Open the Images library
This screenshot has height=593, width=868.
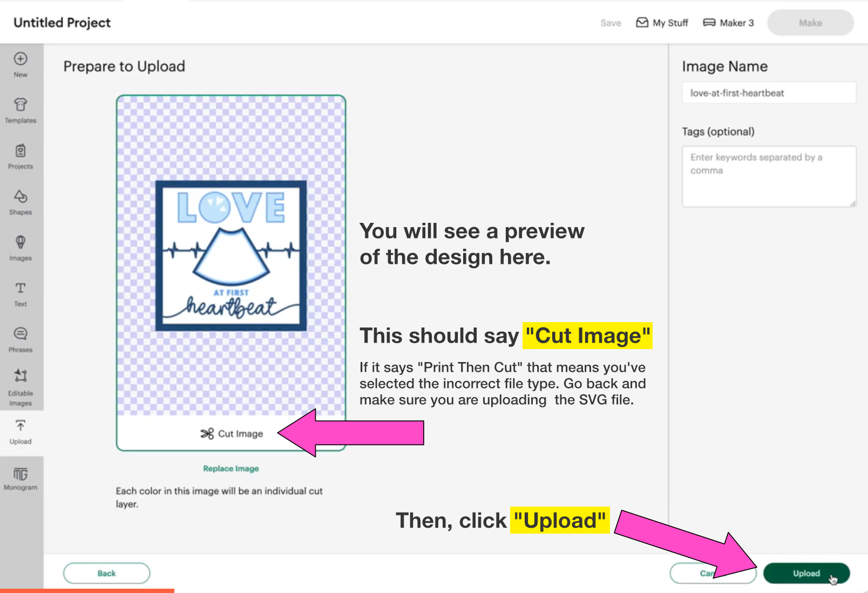coord(21,248)
